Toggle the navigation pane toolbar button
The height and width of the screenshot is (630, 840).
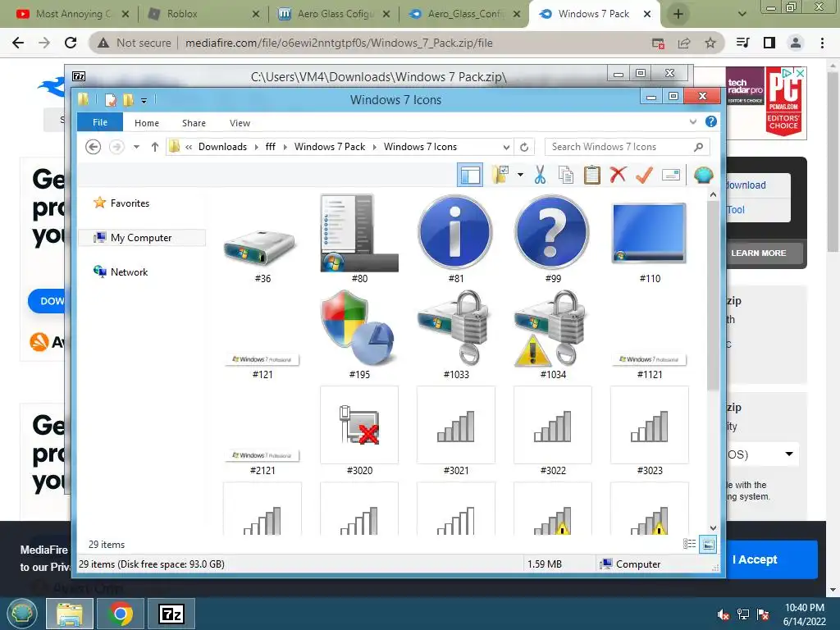point(470,176)
